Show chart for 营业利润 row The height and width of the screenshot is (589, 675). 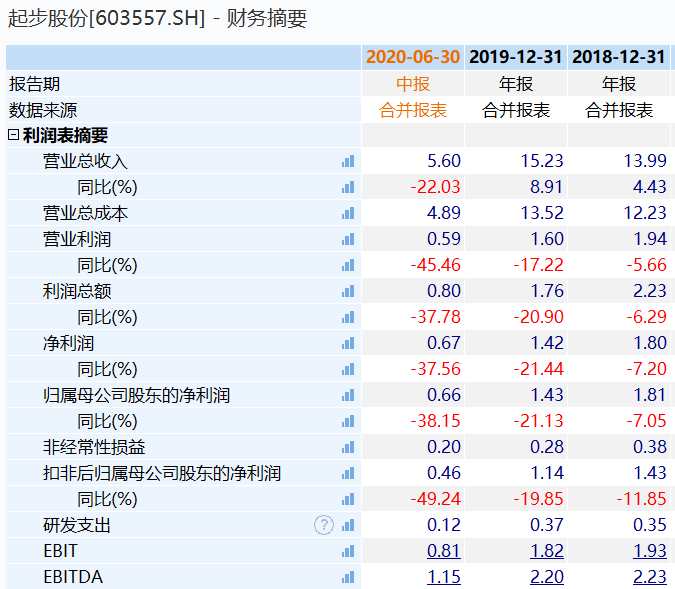[348, 239]
